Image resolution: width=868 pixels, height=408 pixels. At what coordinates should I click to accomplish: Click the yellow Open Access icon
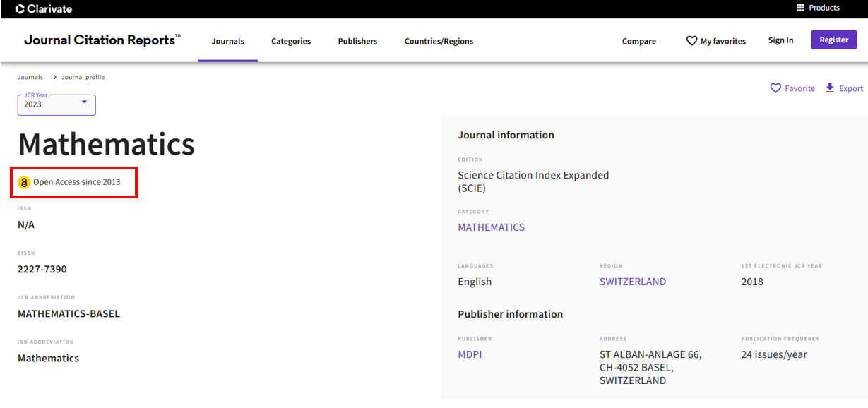click(24, 182)
